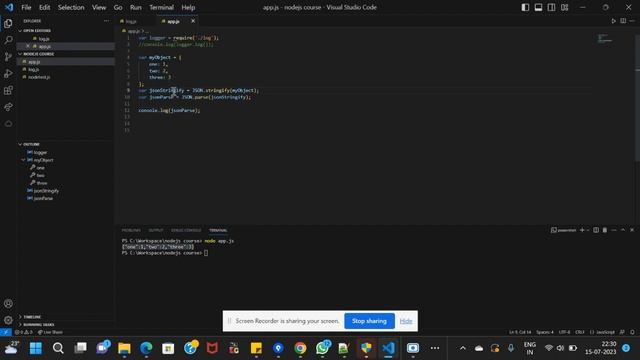
Task: Maximize the terminal panel size
Action: 623,230
